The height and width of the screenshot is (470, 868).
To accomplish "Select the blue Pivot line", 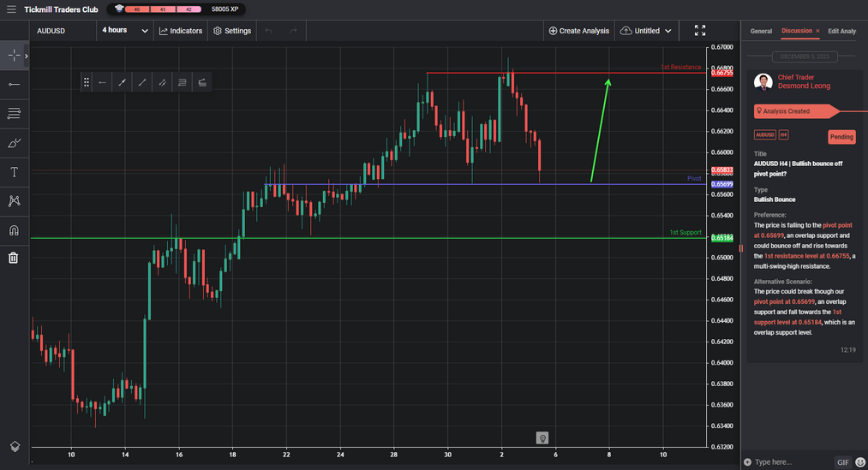I will [486, 184].
